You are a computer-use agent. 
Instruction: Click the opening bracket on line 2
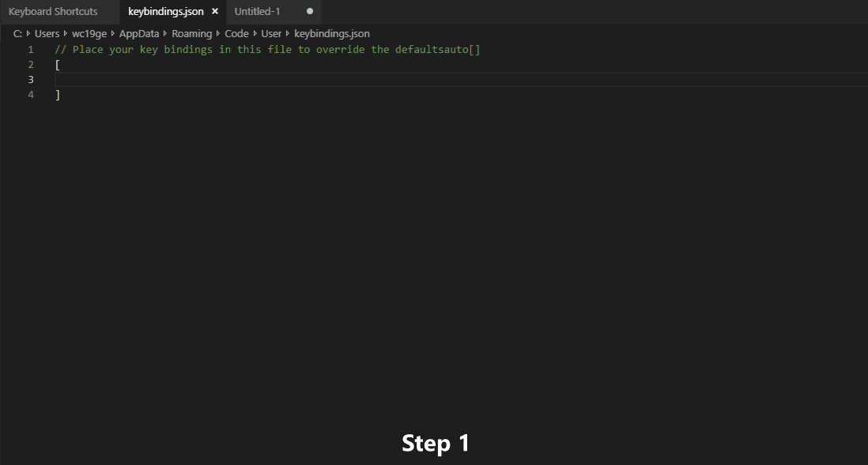tap(58, 65)
